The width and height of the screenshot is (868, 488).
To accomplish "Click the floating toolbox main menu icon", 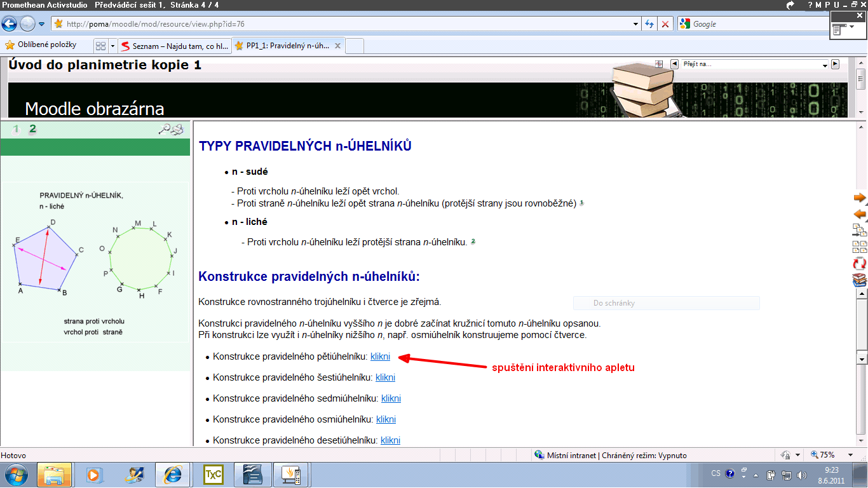I will click(x=839, y=29).
